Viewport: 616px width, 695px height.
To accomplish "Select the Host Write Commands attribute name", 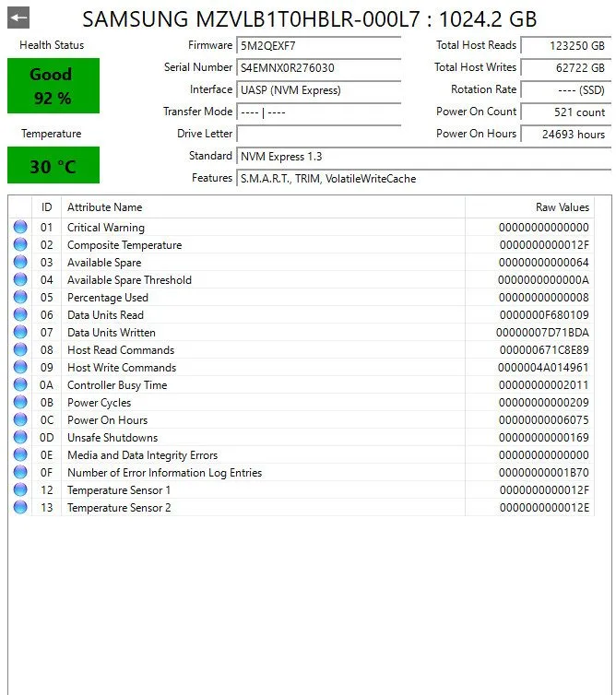I will (122, 368).
